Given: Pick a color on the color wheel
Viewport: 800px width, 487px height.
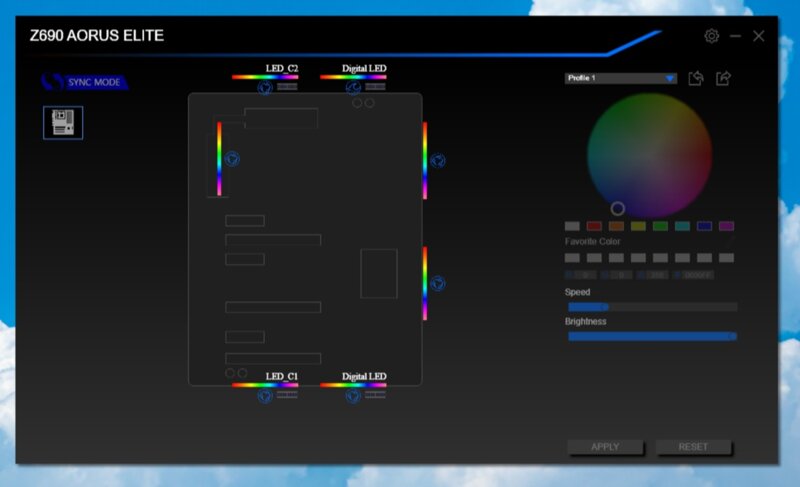Looking at the screenshot, I should coord(649,156).
